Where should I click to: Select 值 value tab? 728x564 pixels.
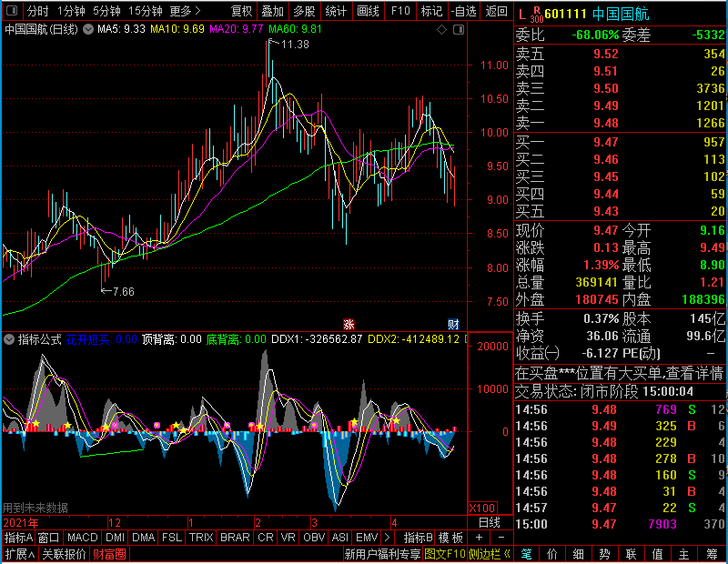coord(657,554)
